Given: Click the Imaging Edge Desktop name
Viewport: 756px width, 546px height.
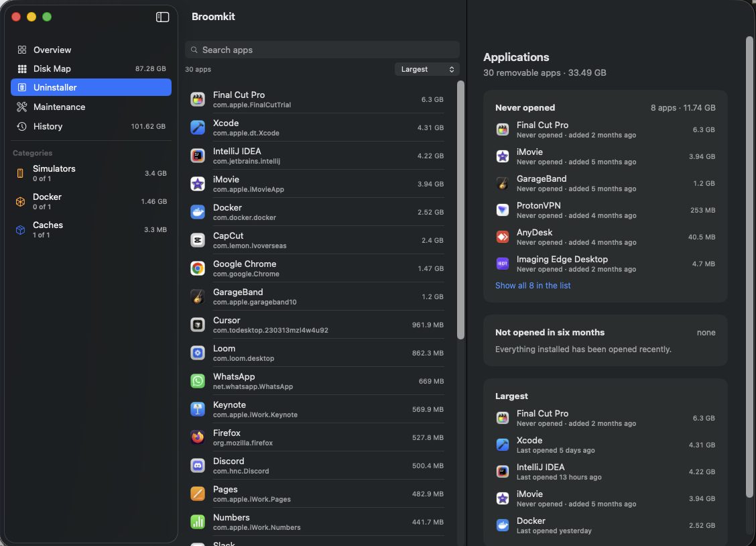Looking at the screenshot, I should pos(562,260).
